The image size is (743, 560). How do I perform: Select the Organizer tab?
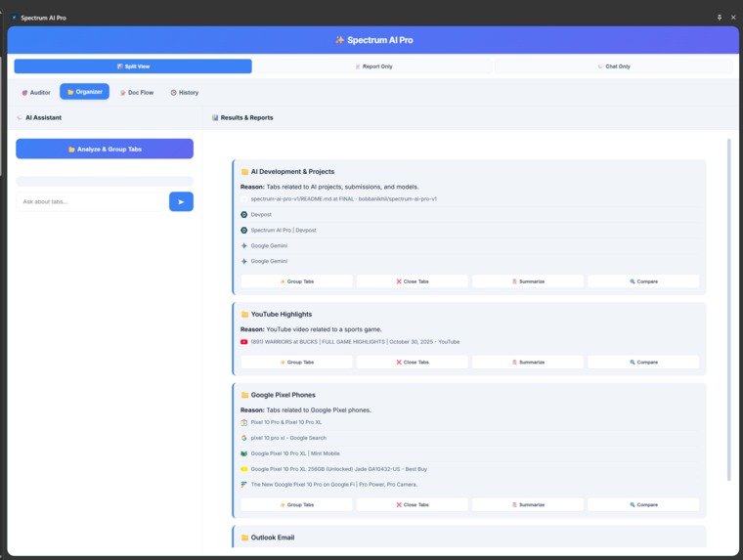pyautogui.click(x=84, y=92)
